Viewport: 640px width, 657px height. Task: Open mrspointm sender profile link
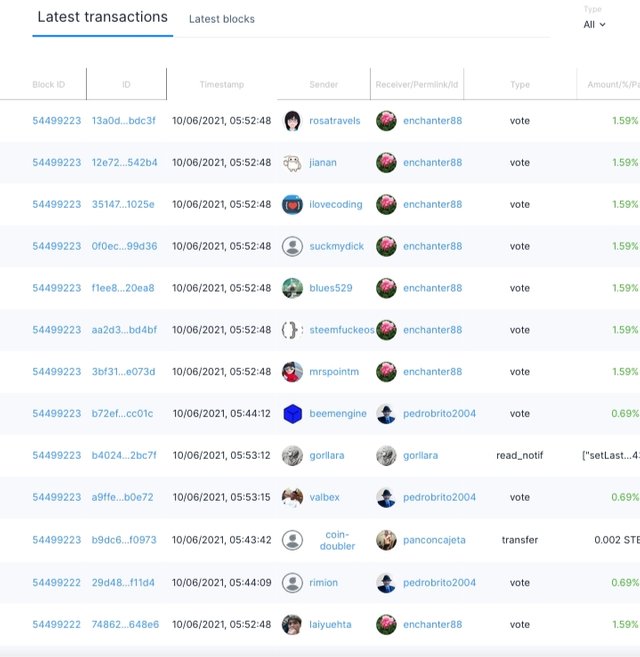click(334, 372)
